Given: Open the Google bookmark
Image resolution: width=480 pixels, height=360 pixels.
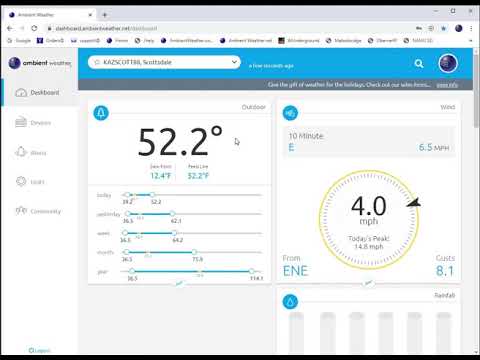Looking at the screenshot, I should point(20,40).
